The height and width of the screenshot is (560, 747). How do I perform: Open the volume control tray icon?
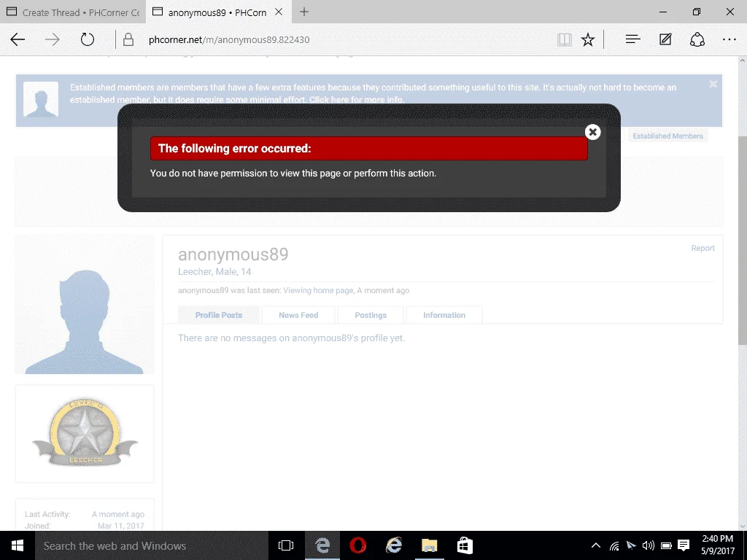649,545
